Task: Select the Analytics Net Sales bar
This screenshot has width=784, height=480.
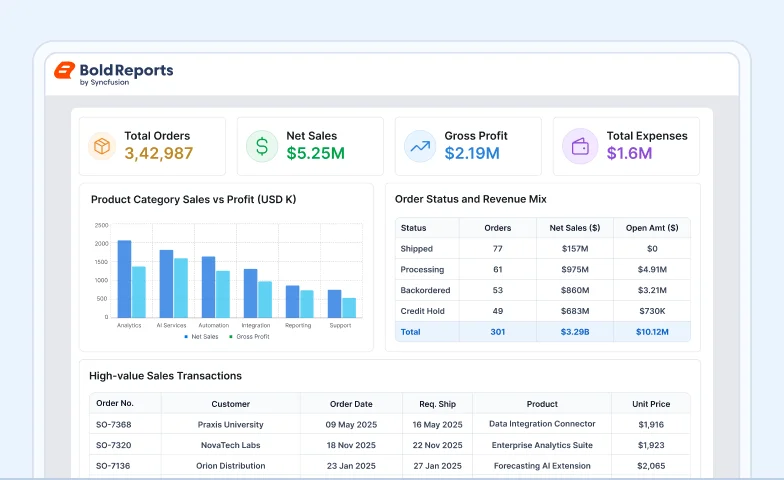Action: pos(124,279)
